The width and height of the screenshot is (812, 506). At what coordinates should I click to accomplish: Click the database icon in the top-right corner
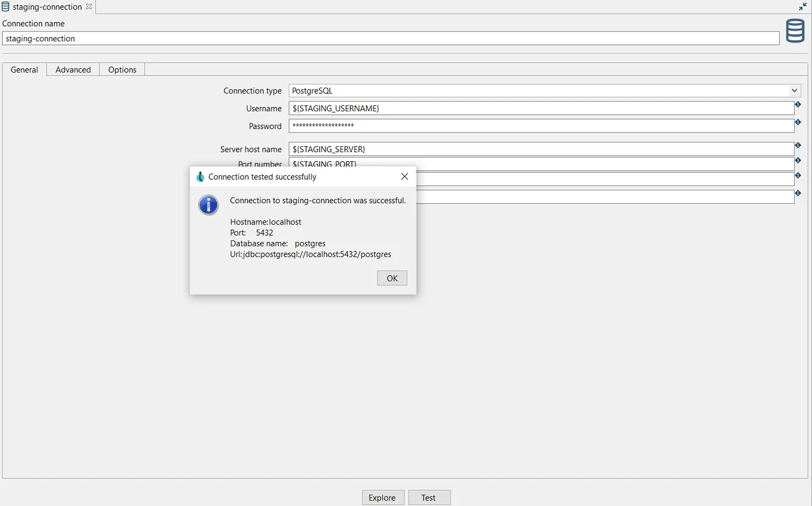[x=795, y=30]
